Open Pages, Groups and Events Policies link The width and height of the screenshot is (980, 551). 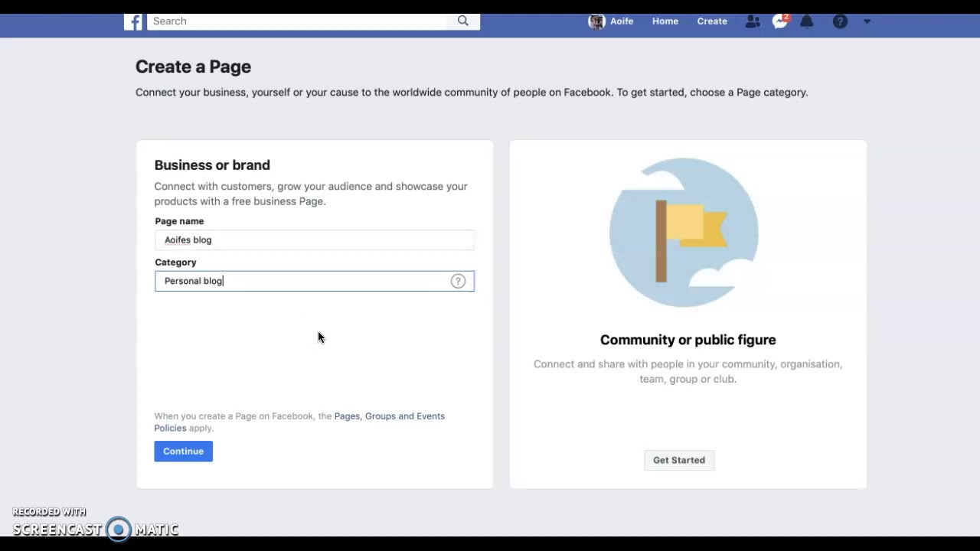point(299,422)
